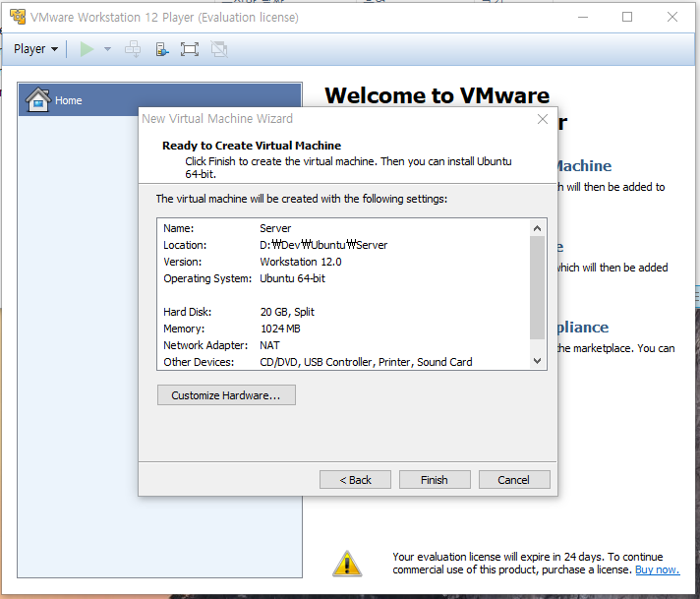Select the Memory 1024 MB row
700x599 pixels.
[344, 329]
